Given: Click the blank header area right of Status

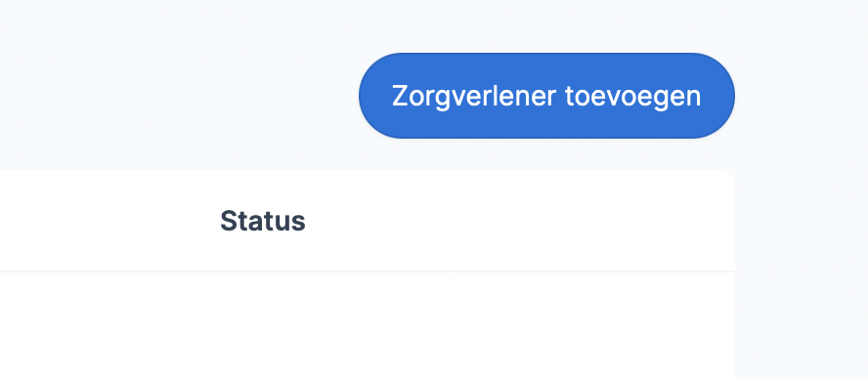Looking at the screenshot, I should point(520,221).
